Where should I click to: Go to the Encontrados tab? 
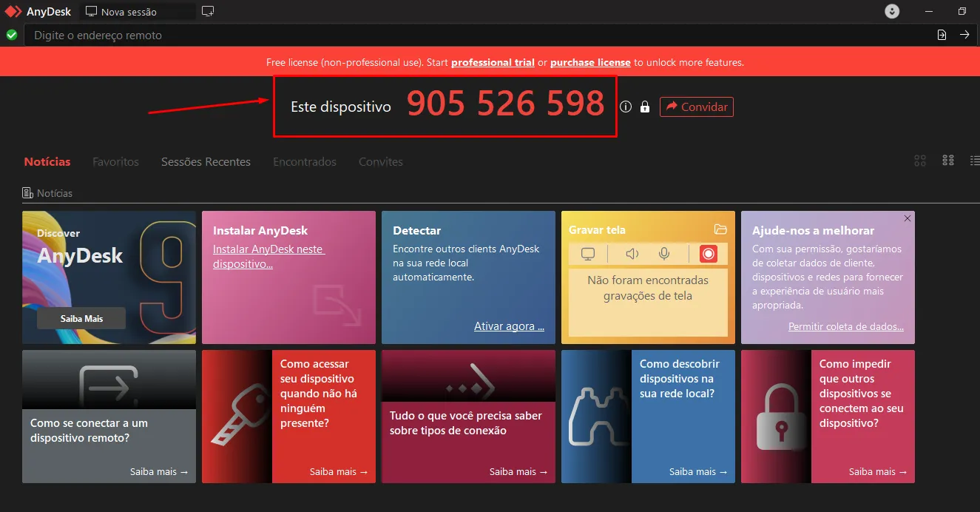tap(305, 161)
